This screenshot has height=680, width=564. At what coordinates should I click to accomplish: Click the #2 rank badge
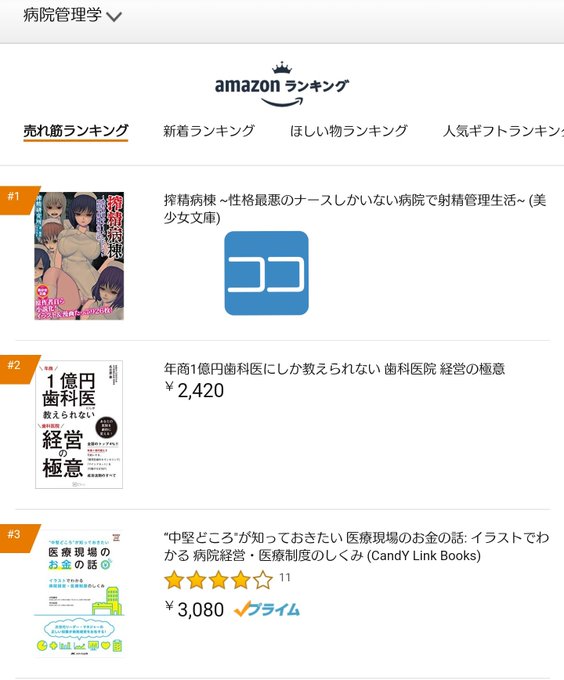click(x=16, y=368)
